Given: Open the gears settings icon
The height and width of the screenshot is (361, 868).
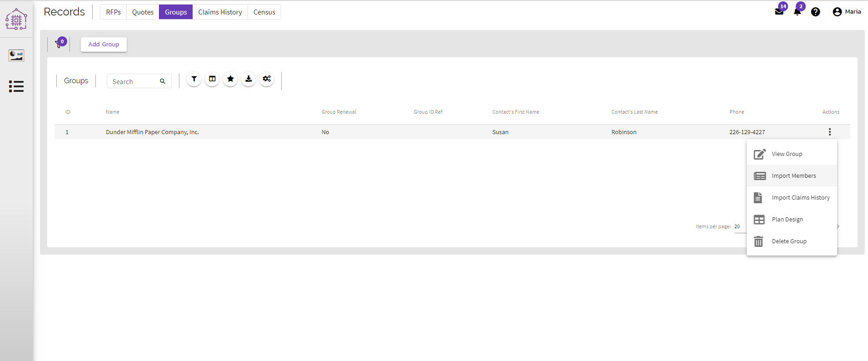Looking at the screenshot, I should click(x=267, y=79).
